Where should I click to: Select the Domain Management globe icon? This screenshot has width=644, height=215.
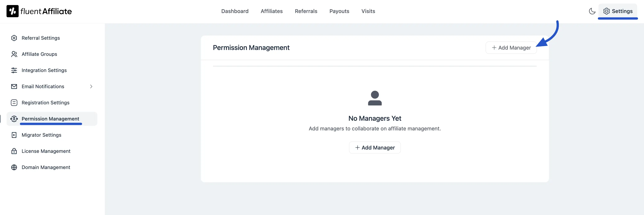tap(14, 167)
